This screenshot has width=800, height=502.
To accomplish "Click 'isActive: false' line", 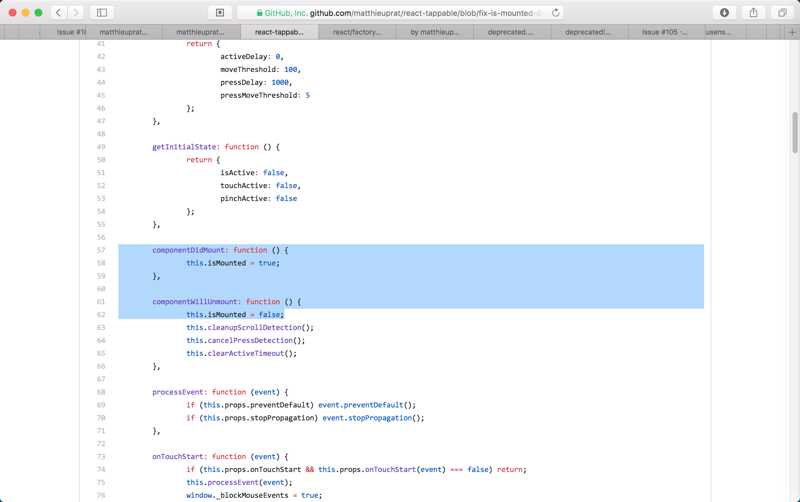I will (254, 173).
